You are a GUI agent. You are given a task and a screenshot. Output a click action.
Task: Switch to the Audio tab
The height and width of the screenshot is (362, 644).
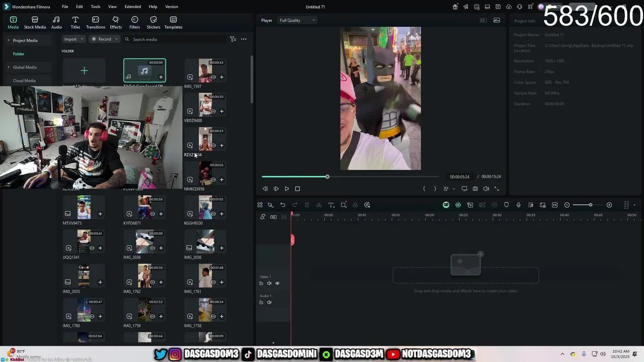tap(56, 23)
